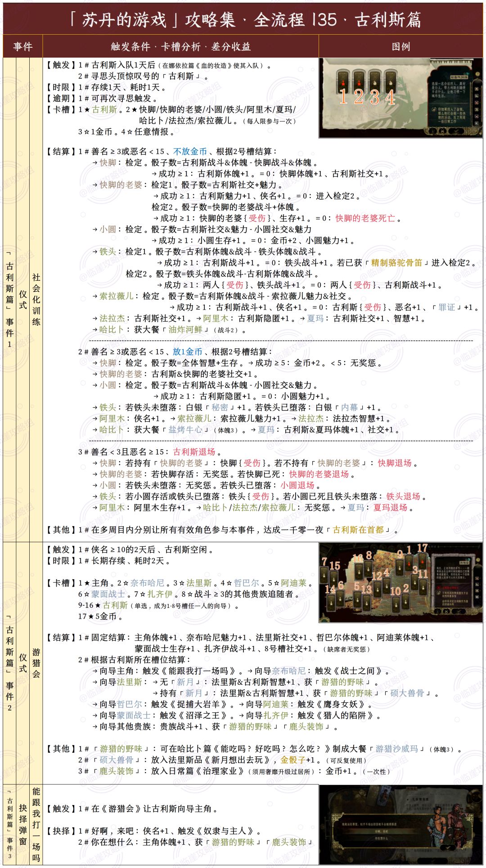Select card slot numbered 3 in the Social Training screenshot
486x868 pixels.
[x=375, y=82]
